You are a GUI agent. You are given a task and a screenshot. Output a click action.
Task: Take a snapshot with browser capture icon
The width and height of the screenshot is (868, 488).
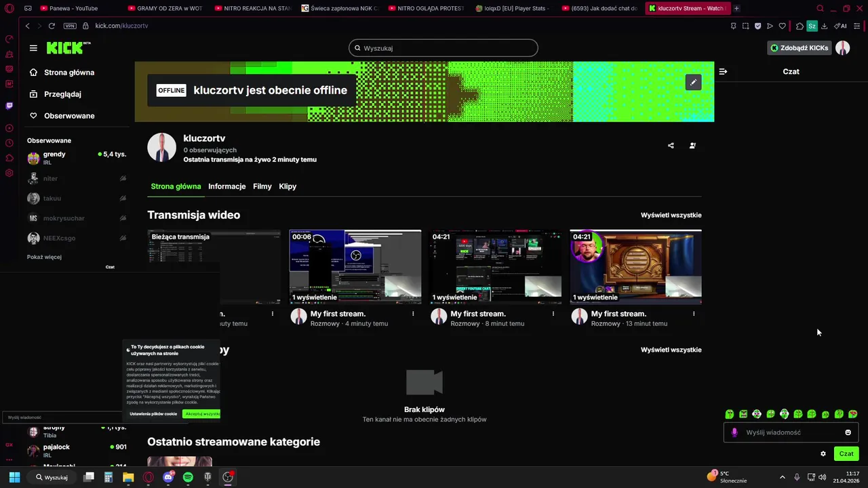pyautogui.click(x=745, y=26)
